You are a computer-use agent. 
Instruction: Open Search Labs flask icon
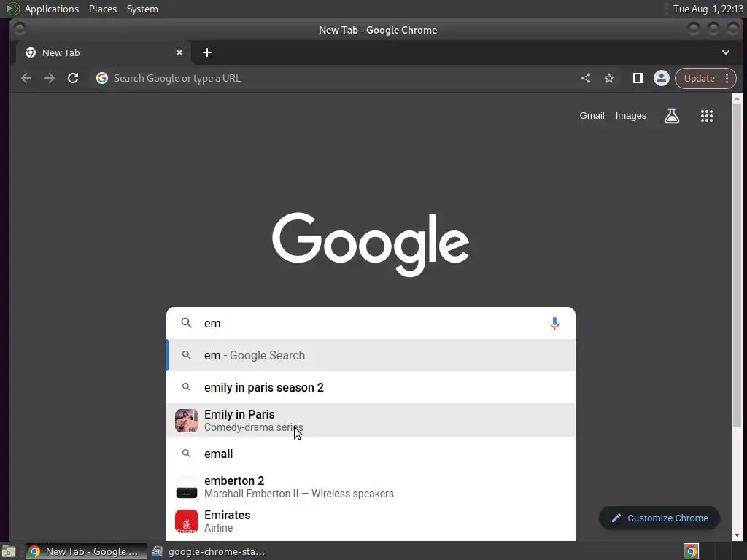coord(672,116)
